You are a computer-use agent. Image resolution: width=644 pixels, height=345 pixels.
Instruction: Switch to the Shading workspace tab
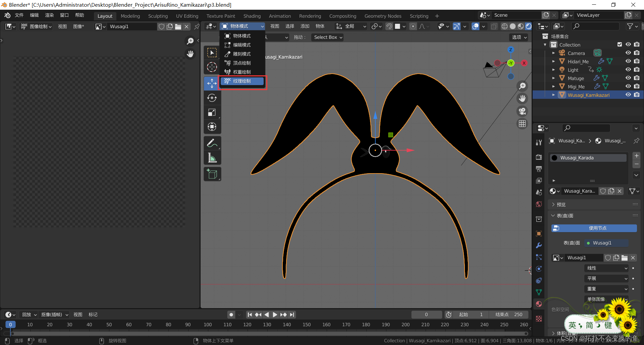tap(252, 16)
